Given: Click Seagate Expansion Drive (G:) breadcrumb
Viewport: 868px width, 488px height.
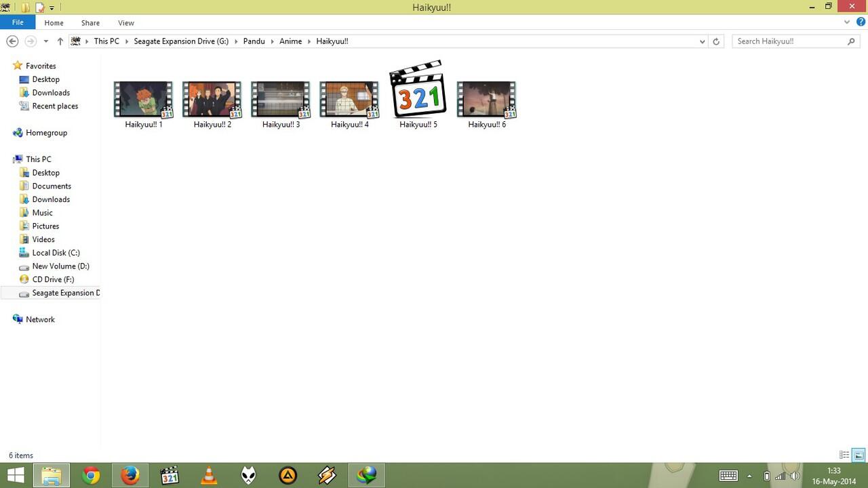Looking at the screenshot, I should [x=181, y=41].
